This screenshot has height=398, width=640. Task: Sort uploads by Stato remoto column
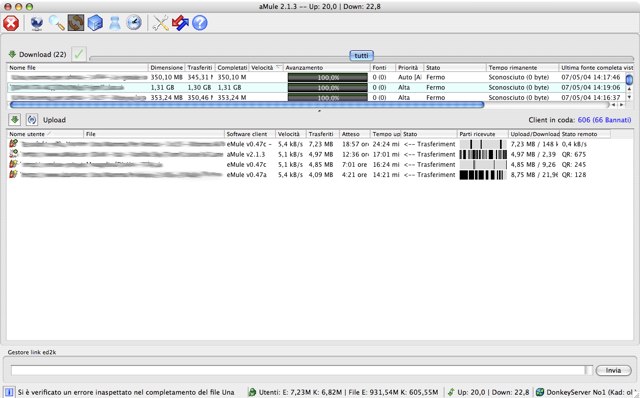point(585,134)
